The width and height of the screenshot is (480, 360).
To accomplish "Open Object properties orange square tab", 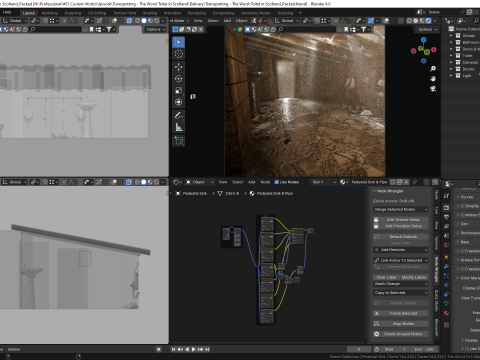I will coord(446,257).
